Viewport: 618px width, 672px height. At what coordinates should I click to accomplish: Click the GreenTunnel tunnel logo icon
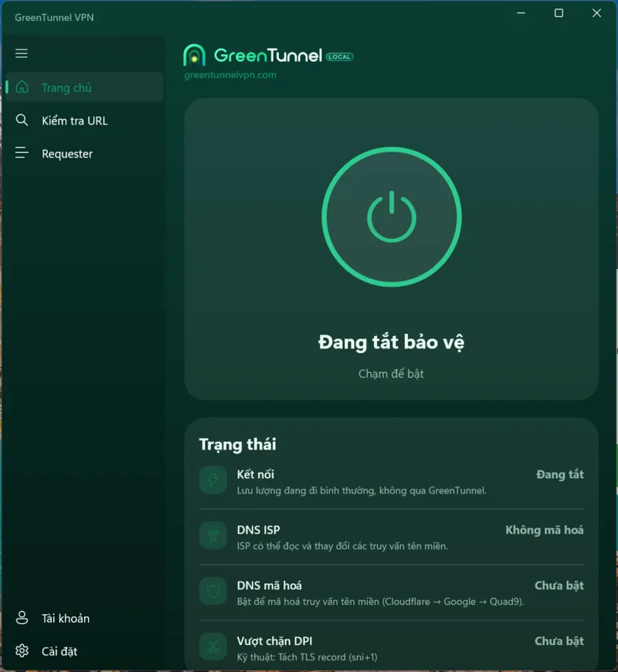(194, 55)
